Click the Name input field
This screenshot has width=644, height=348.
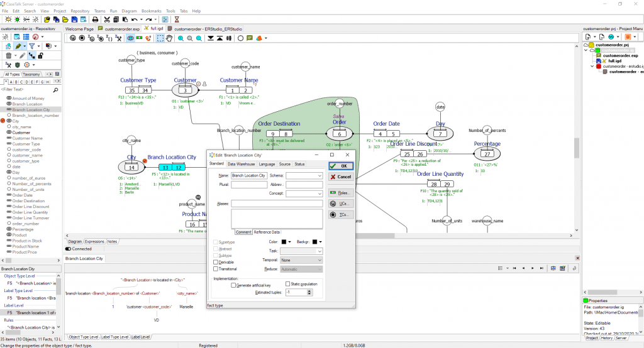[x=249, y=176]
